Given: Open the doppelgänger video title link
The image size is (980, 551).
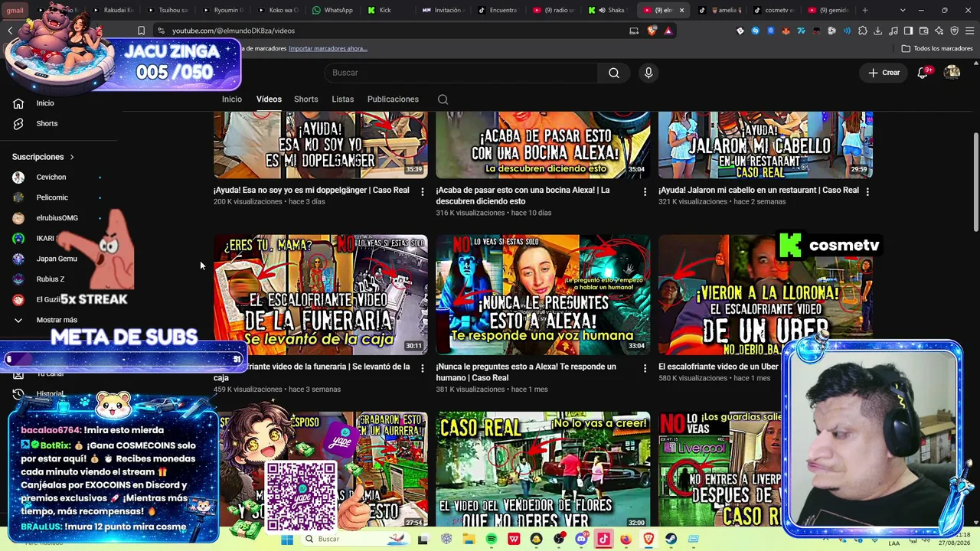Looking at the screenshot, I should point(312,190).
